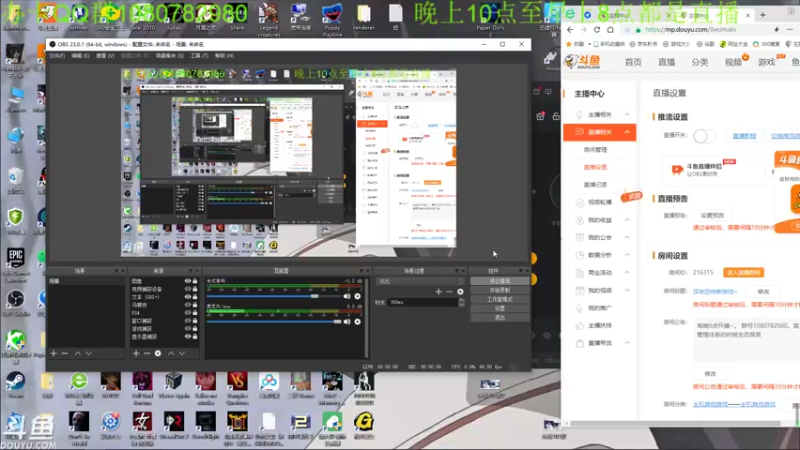Open 编辑(E) menu in OBS
The width and height of the screenshot is (800, 450).
[x=80, y=56]
